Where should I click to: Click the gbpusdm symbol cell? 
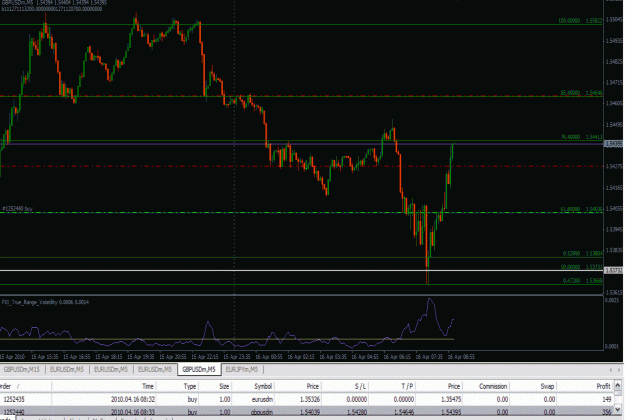point(262,412)
